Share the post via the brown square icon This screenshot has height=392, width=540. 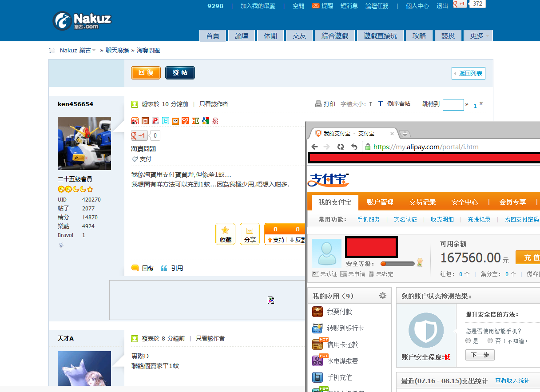tap(145, 121)
